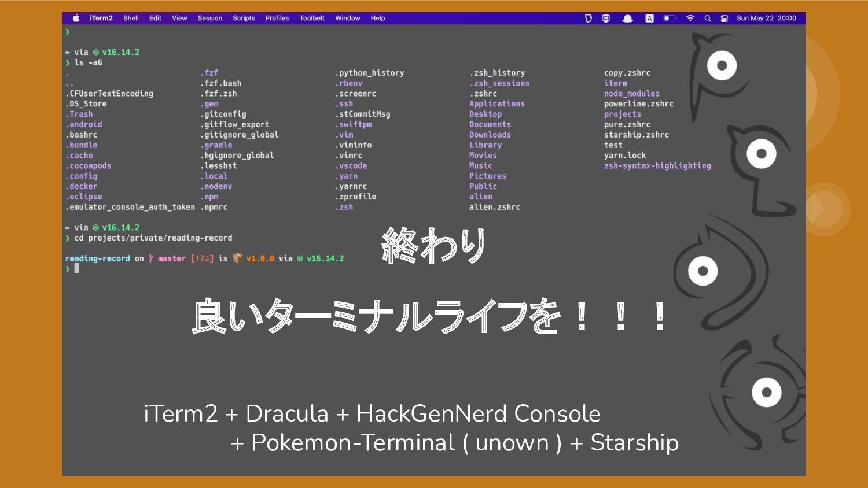Click the 'starship.zshrc' file entry
Image resolution: width=868 pixels, height=488 pixels.
click(637, 135)
